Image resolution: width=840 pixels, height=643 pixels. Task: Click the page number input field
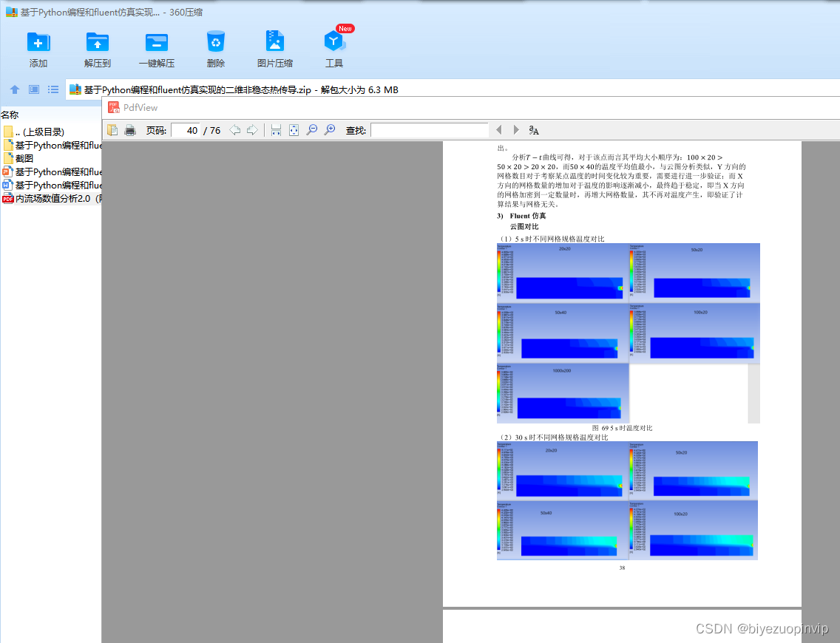coord(186,130)
